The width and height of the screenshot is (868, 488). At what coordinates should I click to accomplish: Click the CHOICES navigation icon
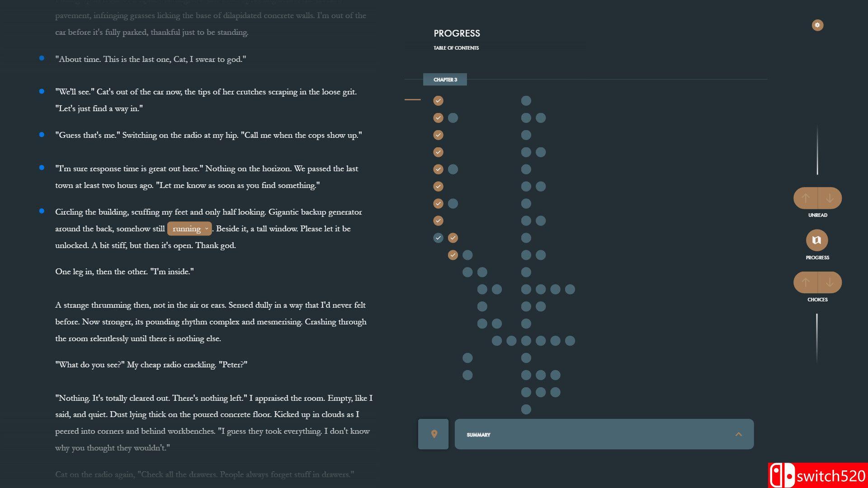(817, 282)
